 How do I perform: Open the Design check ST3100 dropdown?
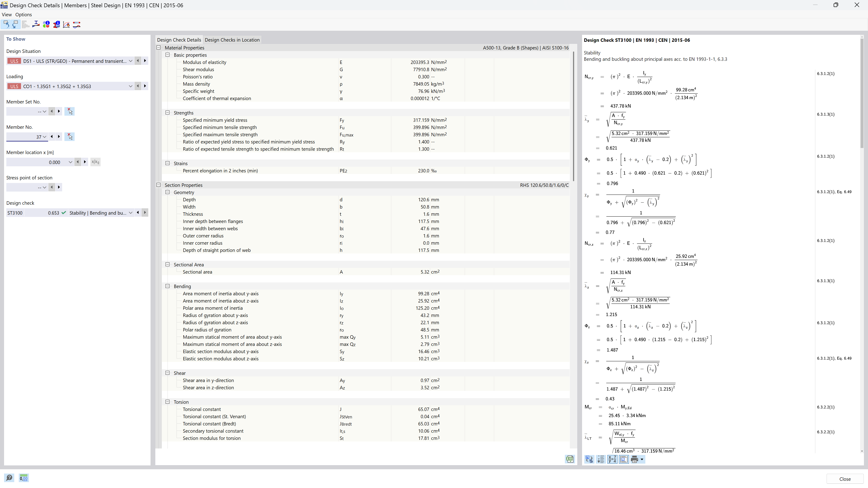[131, 213]
